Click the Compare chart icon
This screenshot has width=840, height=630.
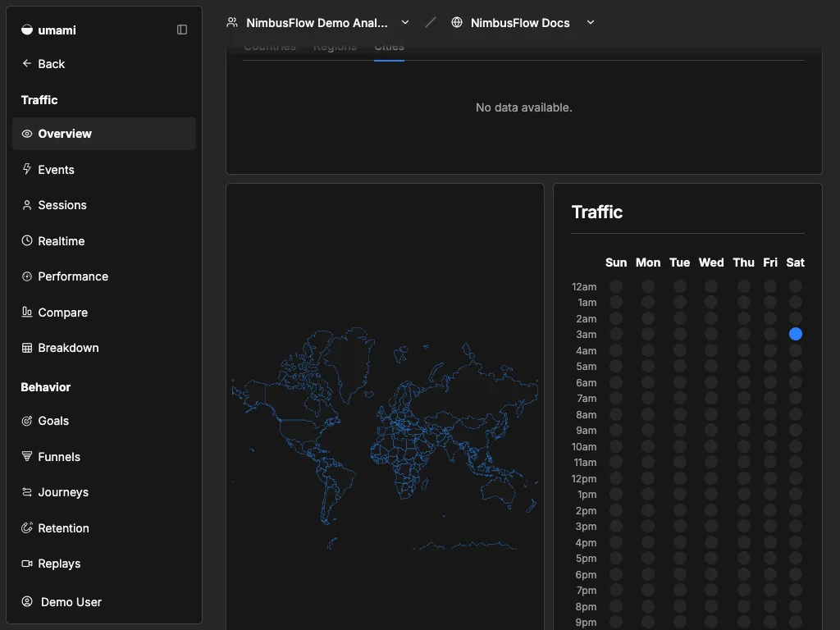click(27, 312)
